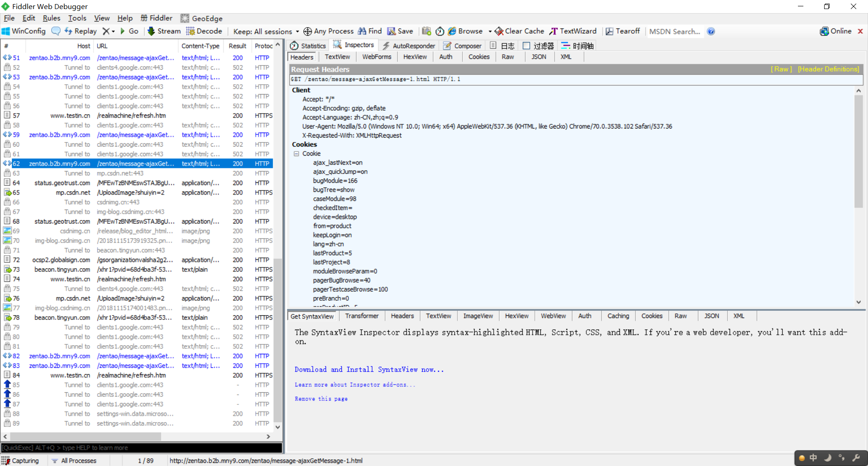868x466 pixels.
Task: Select request TextView tab
Action: [x=337, y=57]
